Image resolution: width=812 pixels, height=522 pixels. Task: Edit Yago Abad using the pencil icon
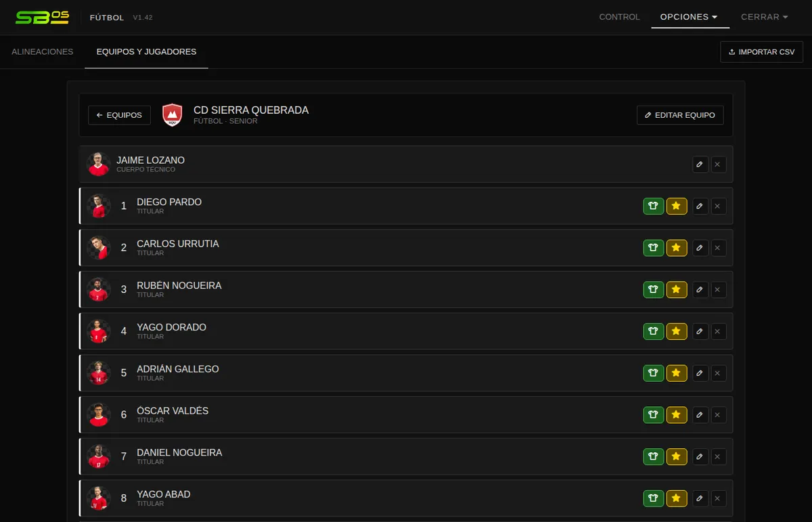700,499
